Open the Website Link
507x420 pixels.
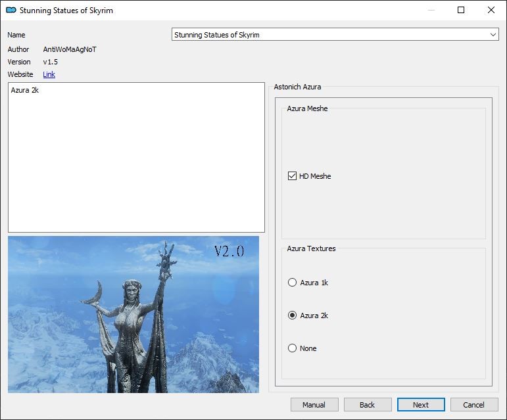coord(49,74)
